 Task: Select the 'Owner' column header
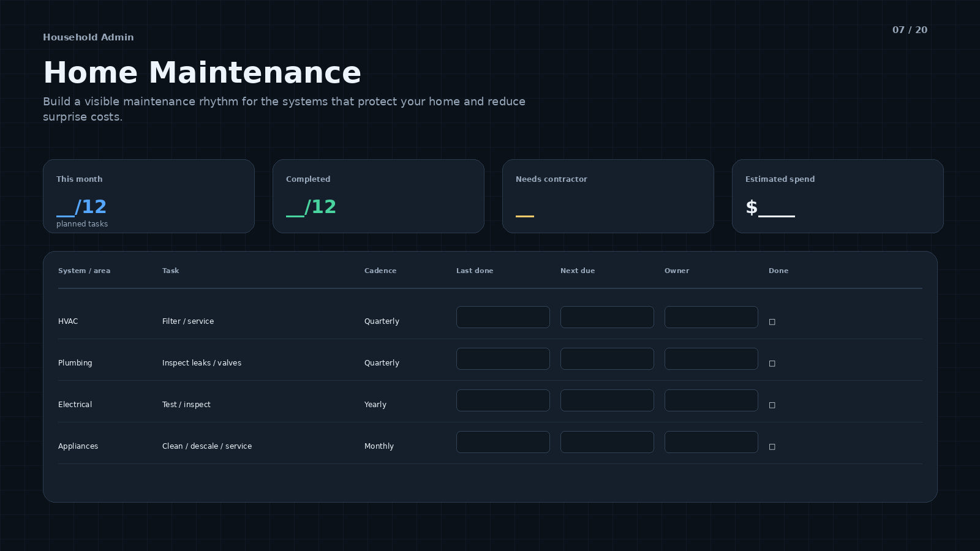pyautogui.click(x=677, y=271)
